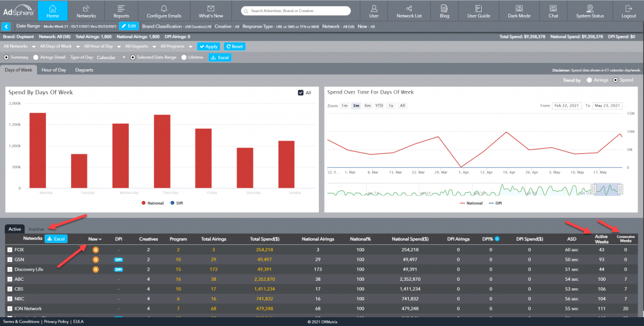The height and width of the screenshot is (326, 644).
Task: Click the search advertiser input field
Action: pyautogui.click(x=296, y=11)
